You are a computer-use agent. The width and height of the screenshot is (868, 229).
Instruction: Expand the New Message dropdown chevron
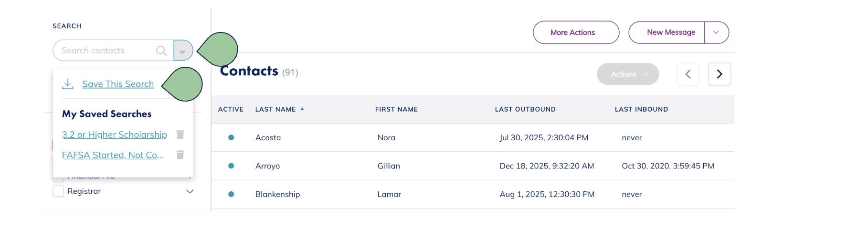716,32
